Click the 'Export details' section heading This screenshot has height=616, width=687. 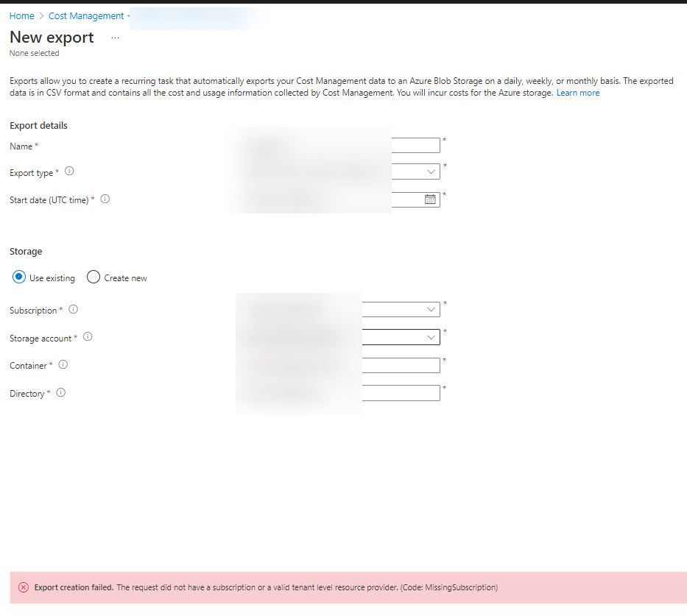point(38,126)
